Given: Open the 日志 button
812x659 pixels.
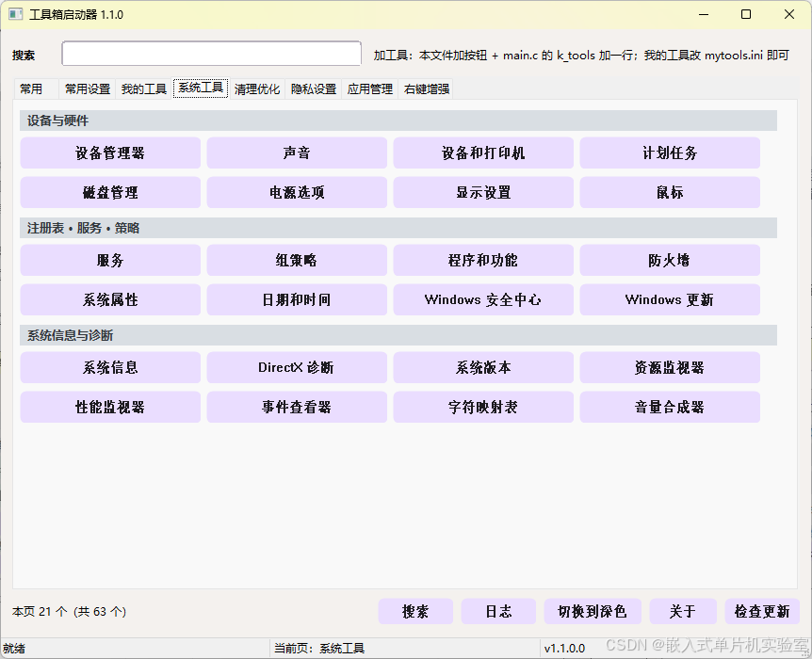Looking at the screenshot, I should pyautogui.click(x=498, y=611).
